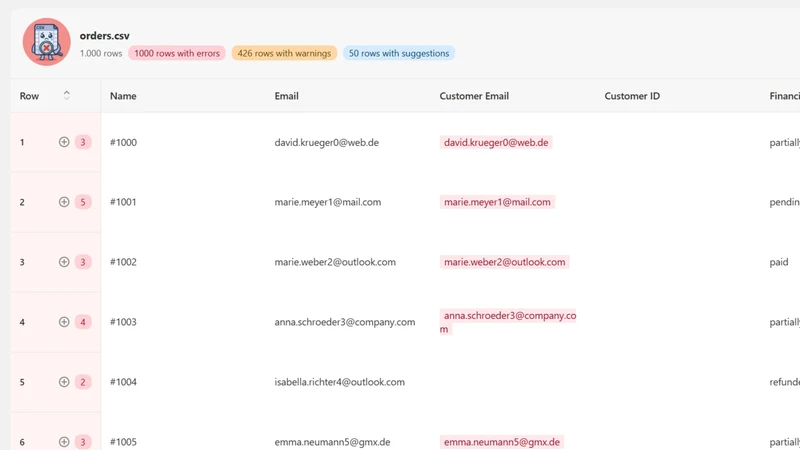This screenshot has width=800, height=450.
Task: Select the #1000 name cell
Action: [x=123, y=142]
